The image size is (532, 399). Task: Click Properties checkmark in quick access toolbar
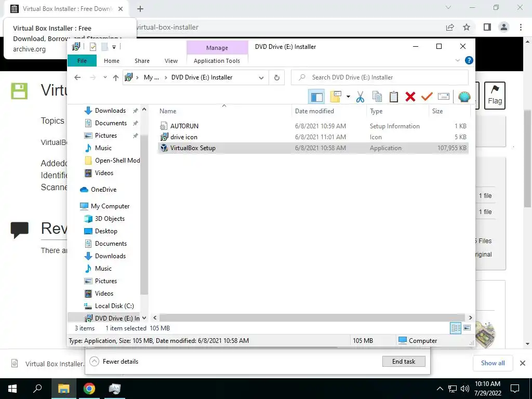92,47
